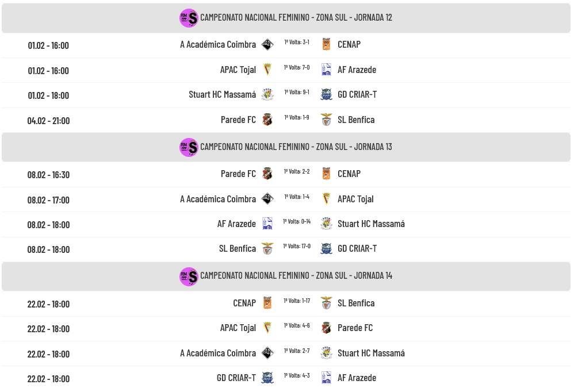
Task: Open Stuart HC Massamá name in the 22.02 match
Action: (371, 353)
